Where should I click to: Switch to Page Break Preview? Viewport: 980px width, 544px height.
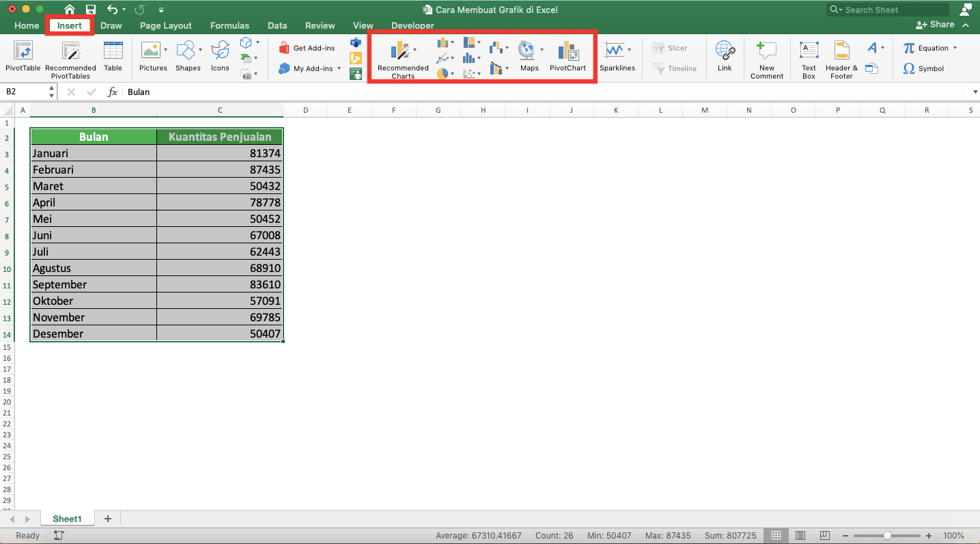click(825, 536)
